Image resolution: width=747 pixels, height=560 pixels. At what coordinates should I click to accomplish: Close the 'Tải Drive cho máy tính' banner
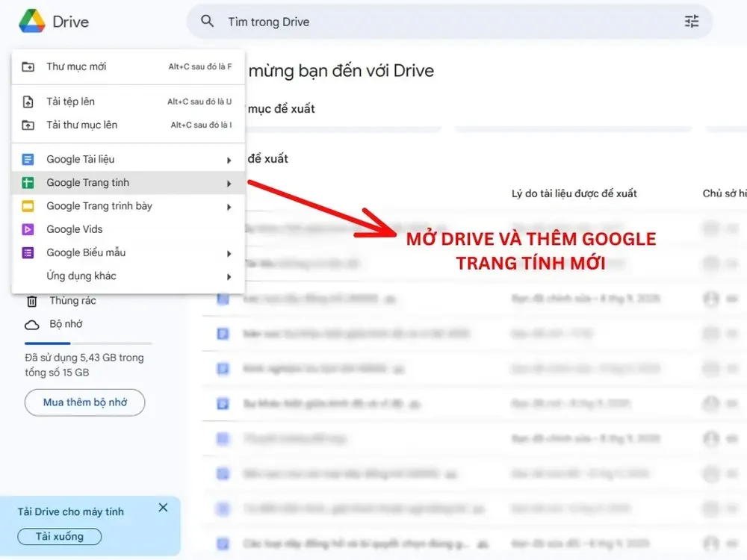point(163,508)
